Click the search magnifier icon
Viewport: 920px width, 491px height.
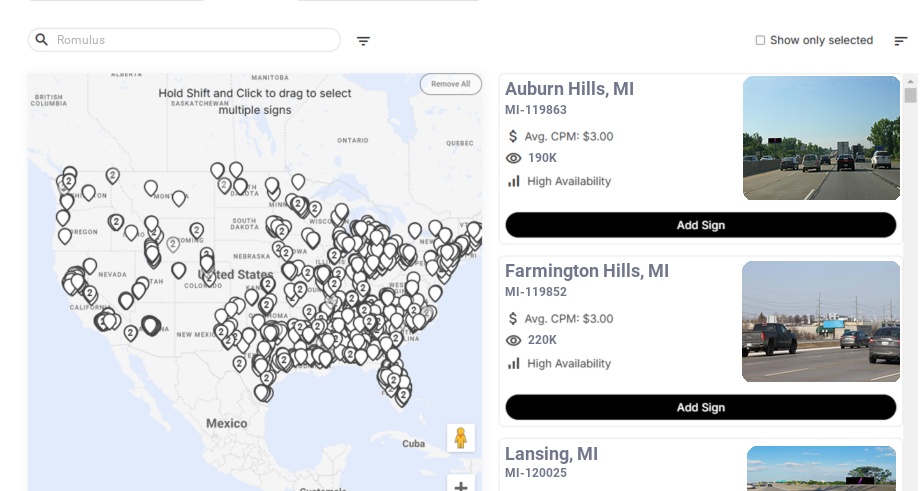pos(42,40)
